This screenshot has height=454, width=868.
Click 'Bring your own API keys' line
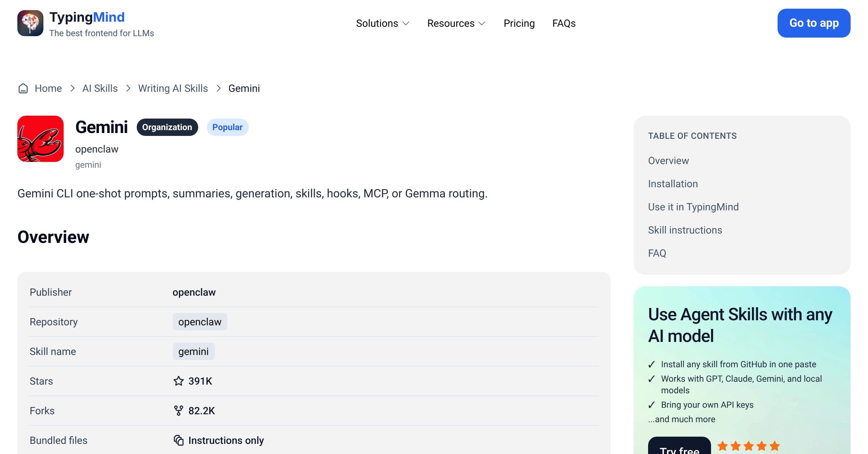pos(707,405)
